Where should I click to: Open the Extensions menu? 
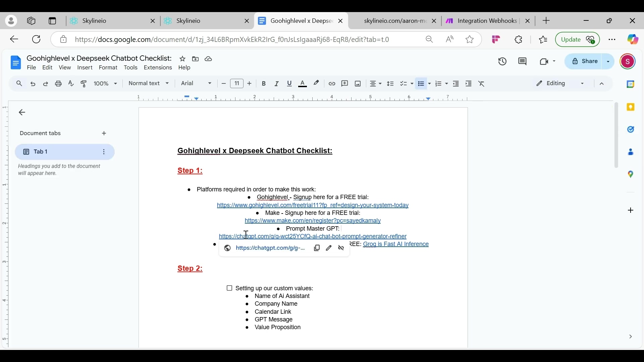[x=158, y=68]
